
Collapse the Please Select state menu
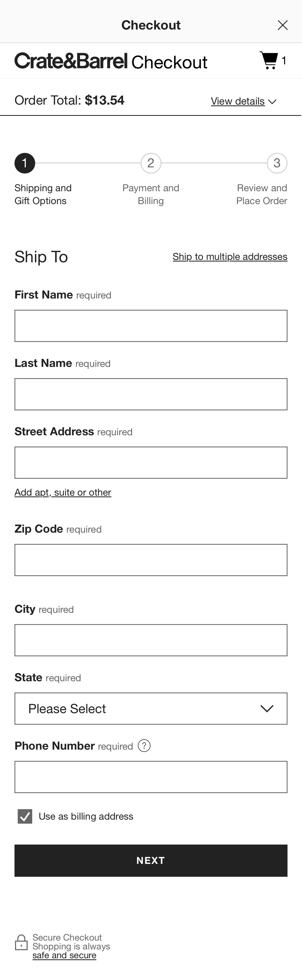coord(151,708)
